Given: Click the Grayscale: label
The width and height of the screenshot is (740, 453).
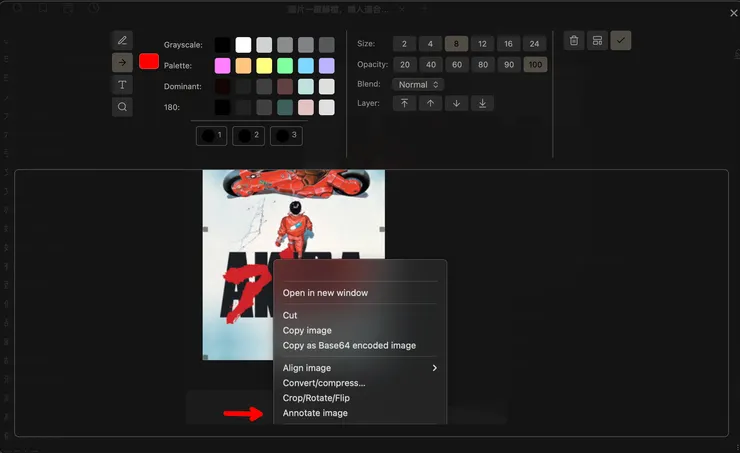Looking at the screenshot, I should (x=183, y=45).
